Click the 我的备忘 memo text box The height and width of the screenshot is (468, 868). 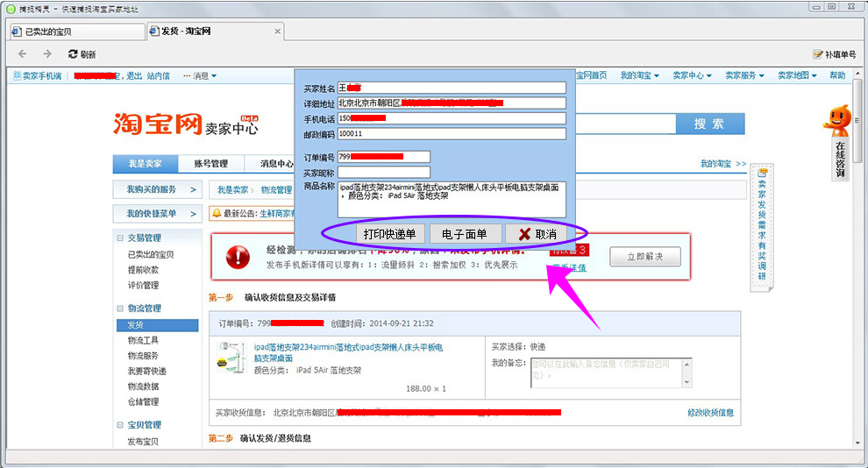[x=607, y=372]
